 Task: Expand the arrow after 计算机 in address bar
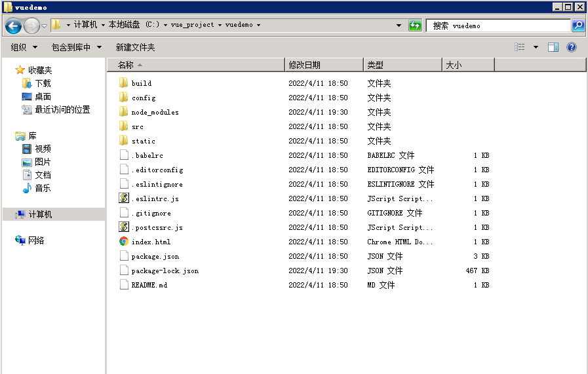103,25
